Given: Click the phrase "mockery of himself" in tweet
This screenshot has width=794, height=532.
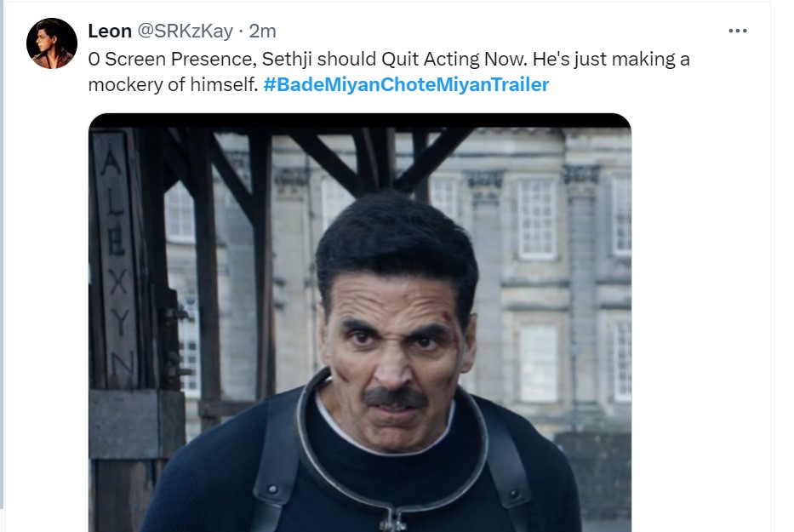Looking at the screenshot, I should click(x=172, y=84).
